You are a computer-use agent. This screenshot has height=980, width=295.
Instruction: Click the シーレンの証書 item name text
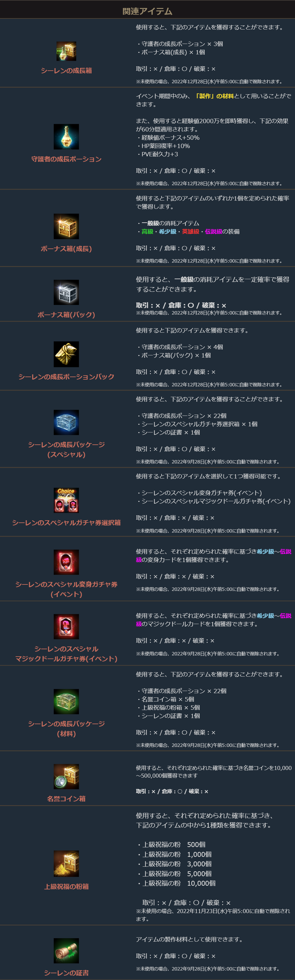point(66,973)
